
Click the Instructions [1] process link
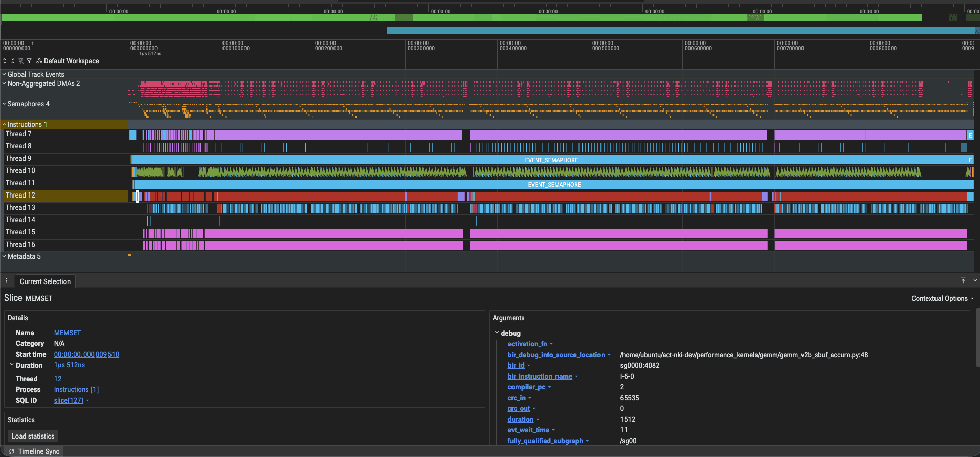tap(76, 389)
